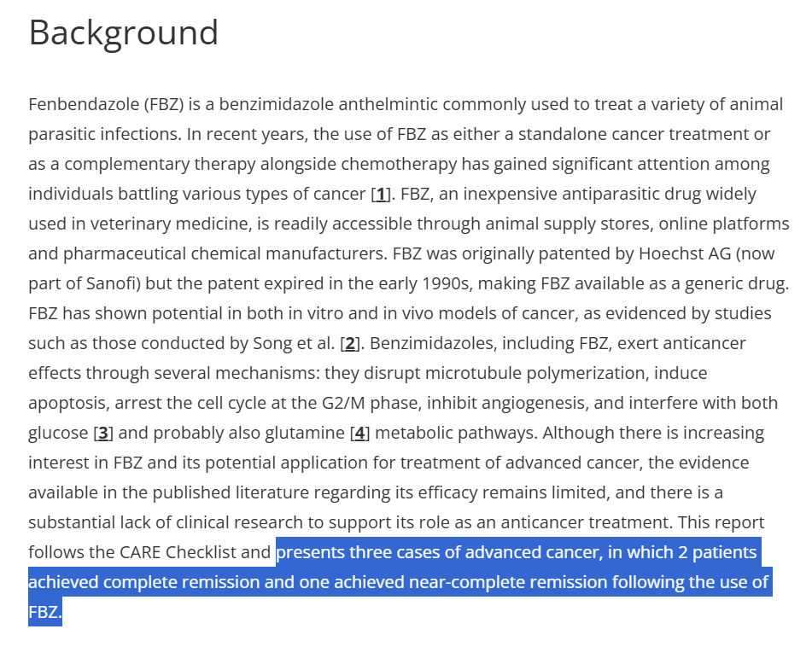Screen dimensions: 812x664
Task: Click the author name Song et al.
Action: tap(294, 344)
